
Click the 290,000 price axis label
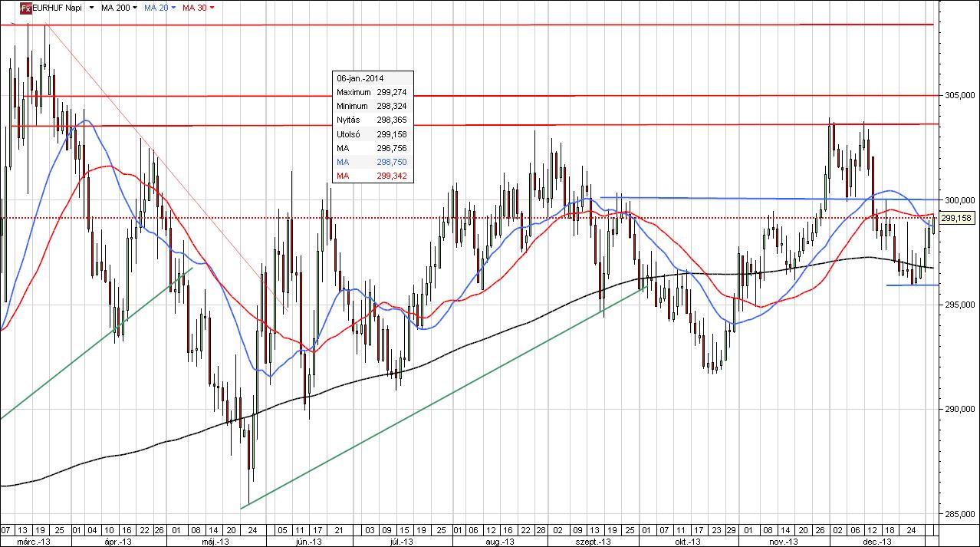tap(959, 410)
